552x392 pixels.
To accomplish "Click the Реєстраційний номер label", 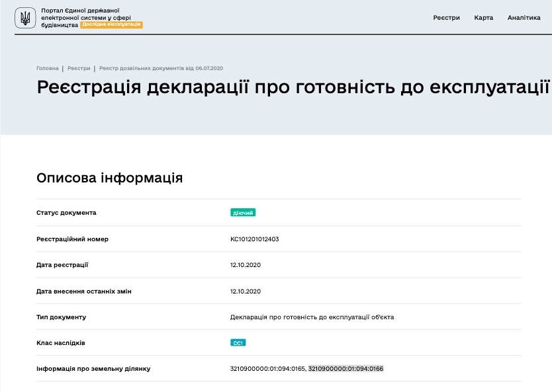I will point(72,239).
